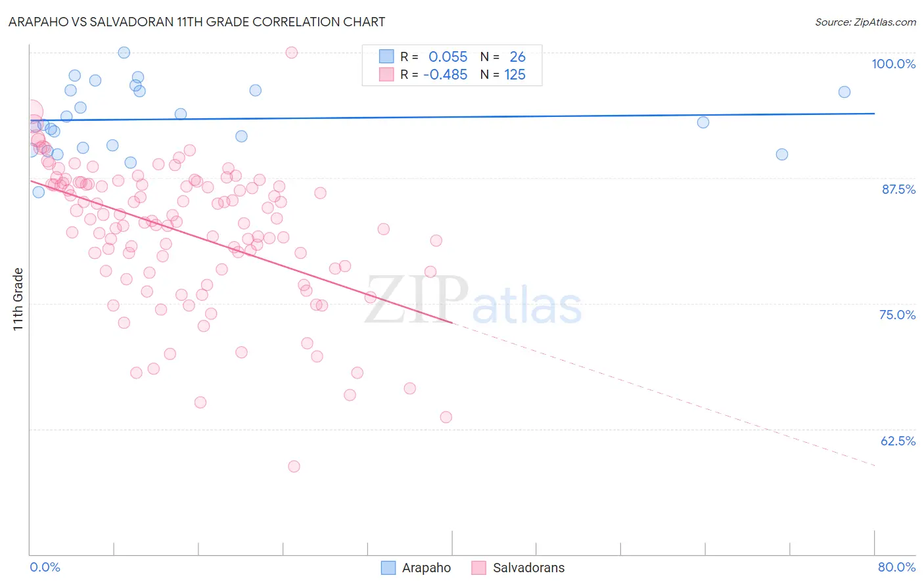The image size is (924, 586).
Task: Select the Salvadorans legend label
Action: pos(528,568)
